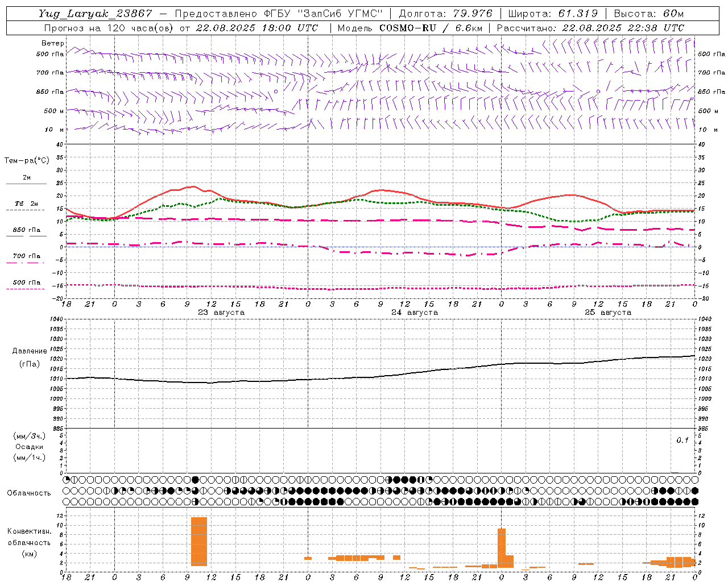Image resolution: width=728 pixels, height=582 pixels.
Task: Click the 700 гПа temperature legend entry
Action: point(27,256)
